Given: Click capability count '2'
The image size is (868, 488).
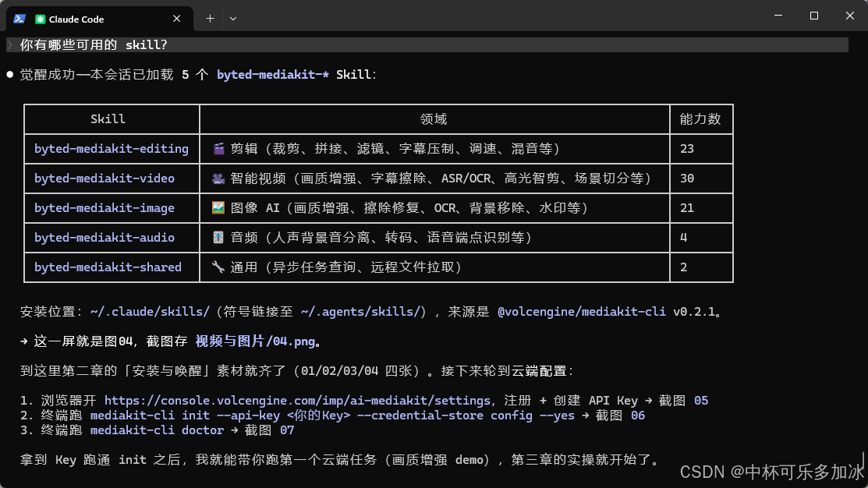Looking at the screenshot, I should [684, 267].
